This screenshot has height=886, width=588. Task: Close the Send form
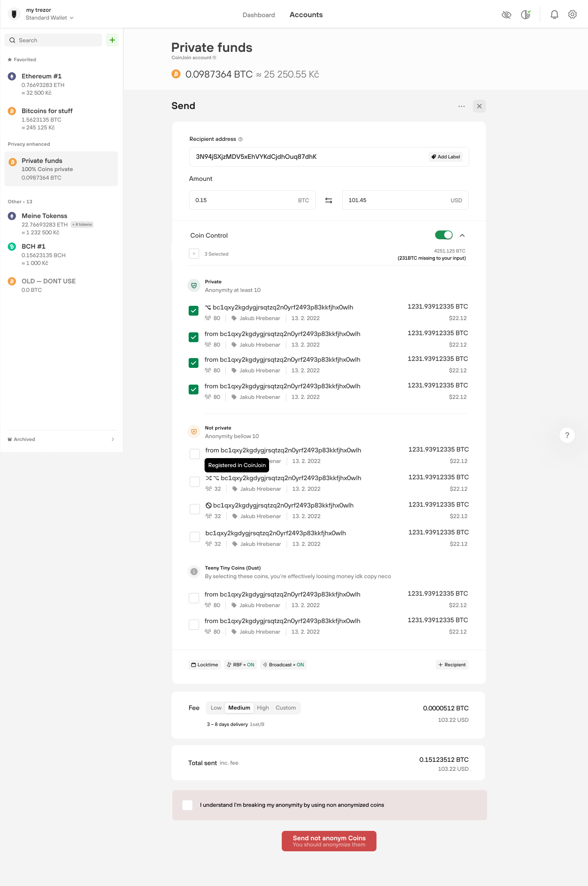479,106
